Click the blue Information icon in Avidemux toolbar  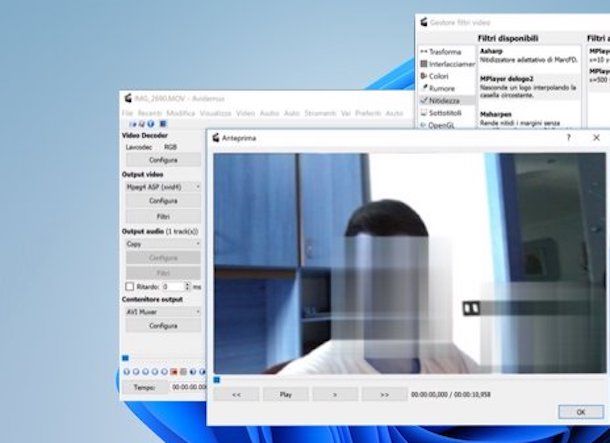click(151, 124)
